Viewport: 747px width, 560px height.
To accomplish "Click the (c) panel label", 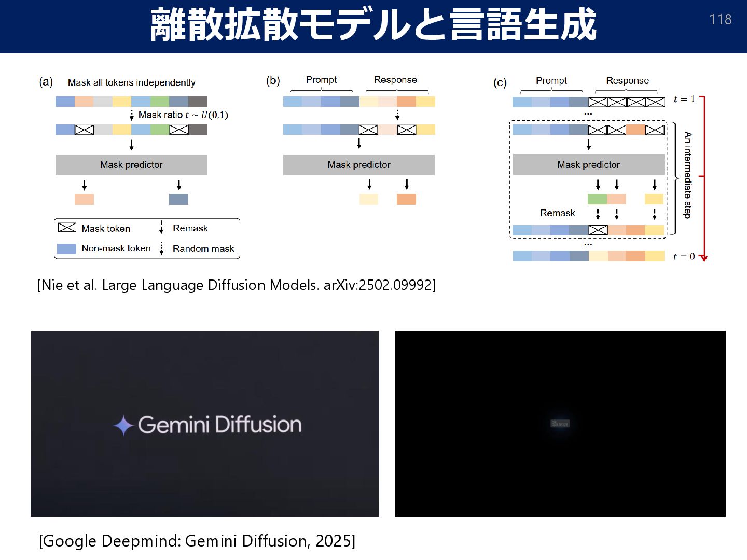I will coord(500,83).
